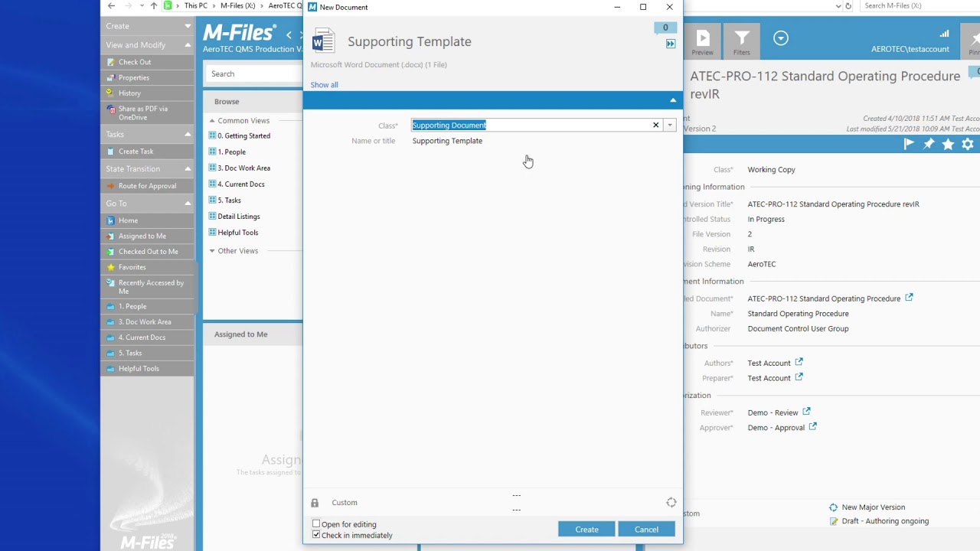Viewport: 980px width, 551px height.
Task: Open Checked Out to Me shortcut
Action: point(148,252)
